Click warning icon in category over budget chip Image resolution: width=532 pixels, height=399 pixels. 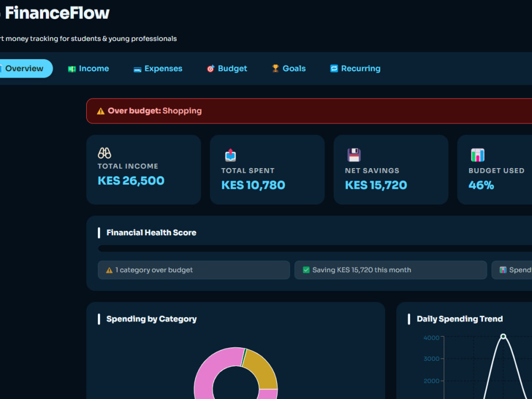pos(109,270)
